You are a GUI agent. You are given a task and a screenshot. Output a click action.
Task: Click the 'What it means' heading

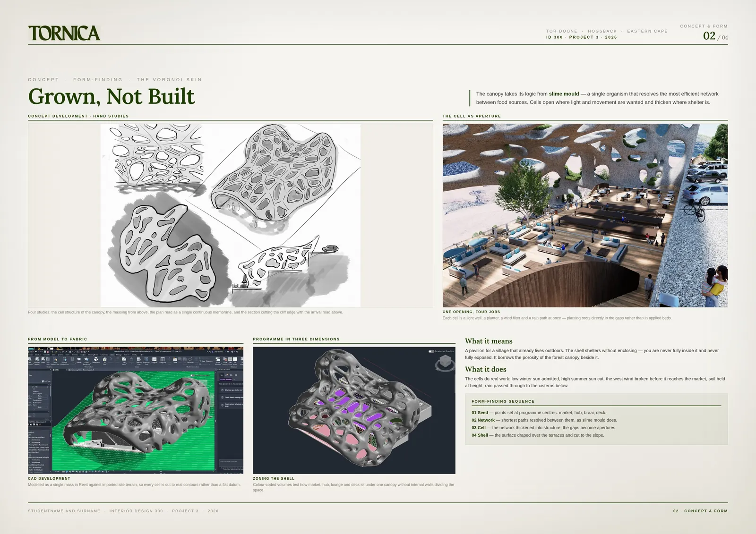coord(489,341)
